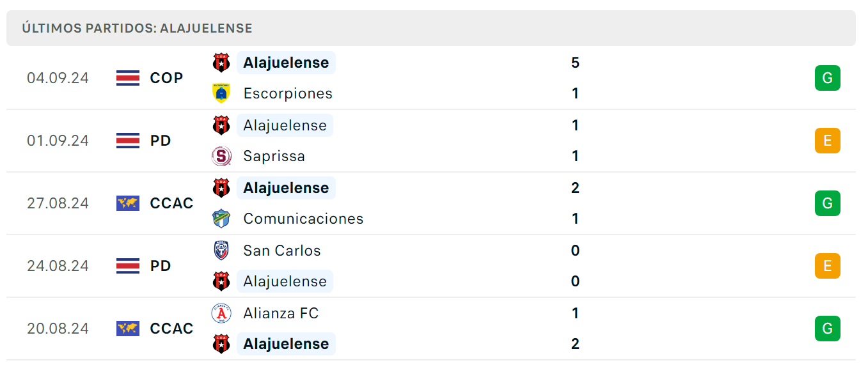Screen dimensions: 868x372
Task: Click Alajuelense crest in the 04.09.24 match
Action: tap(221, 63)
